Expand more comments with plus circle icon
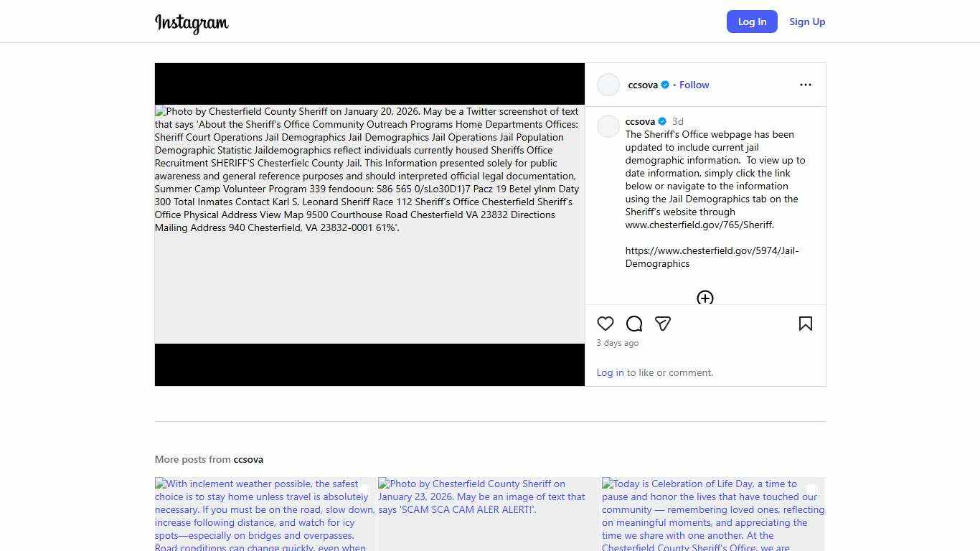 tap(705, 298)
